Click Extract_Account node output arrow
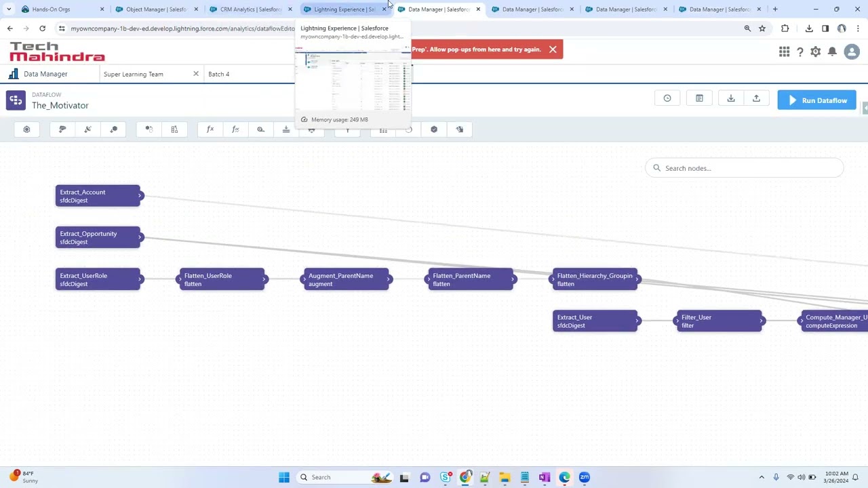The image size is (868, 488). coord(140,196)
